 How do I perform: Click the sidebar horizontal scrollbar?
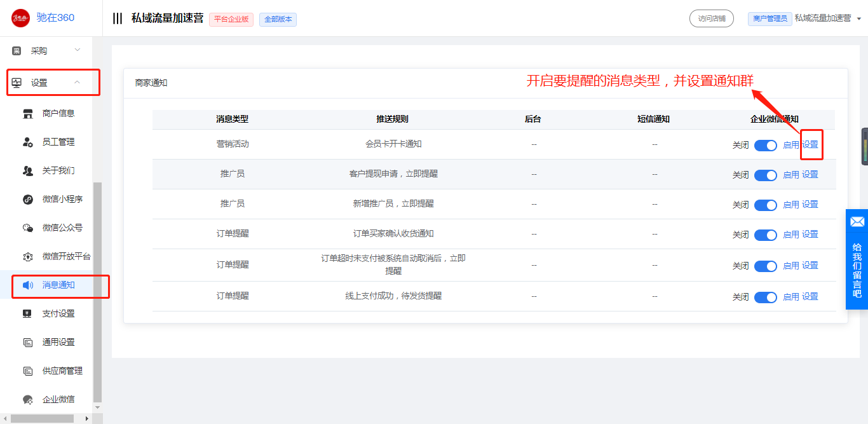[43, 418]
